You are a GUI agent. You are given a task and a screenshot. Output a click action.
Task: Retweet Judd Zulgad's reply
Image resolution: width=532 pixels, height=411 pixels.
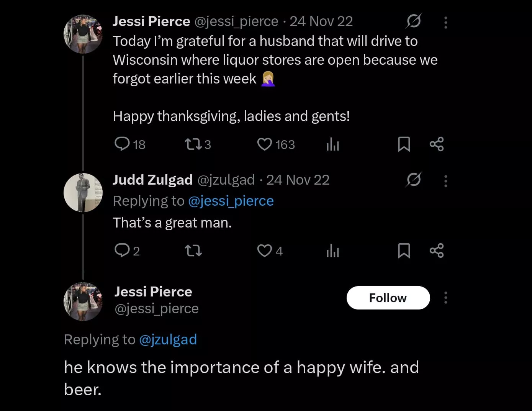click(193, 251)
